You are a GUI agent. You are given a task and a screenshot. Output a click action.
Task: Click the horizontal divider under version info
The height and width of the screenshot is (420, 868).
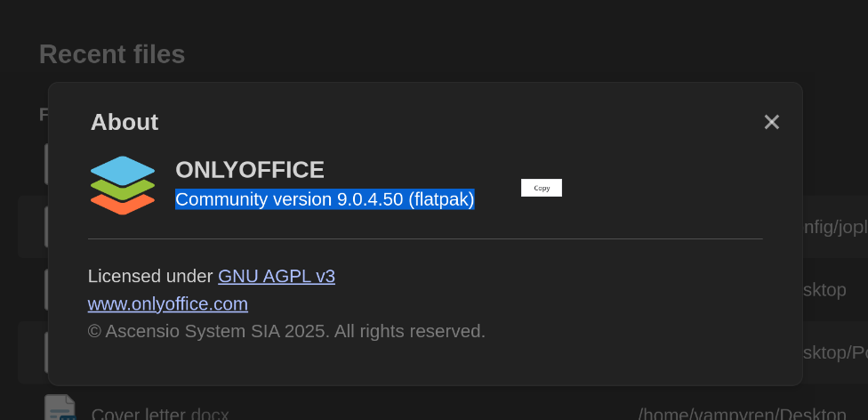point(425,238)
